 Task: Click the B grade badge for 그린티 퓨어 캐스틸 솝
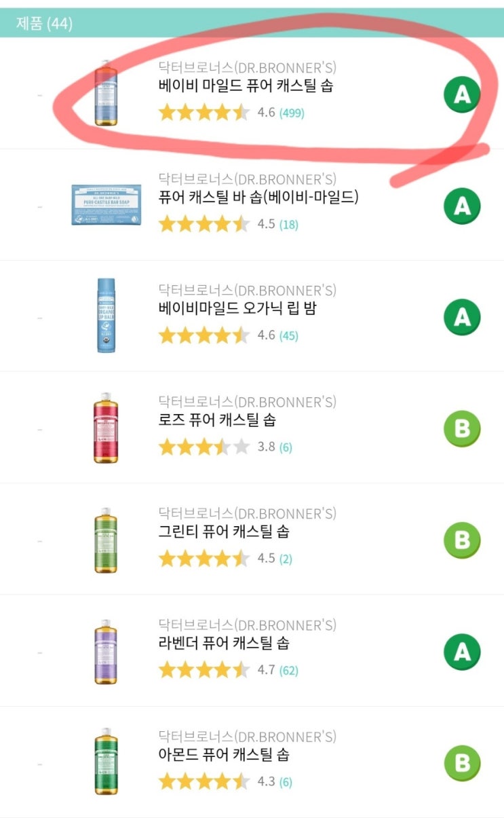pos(462,540)
